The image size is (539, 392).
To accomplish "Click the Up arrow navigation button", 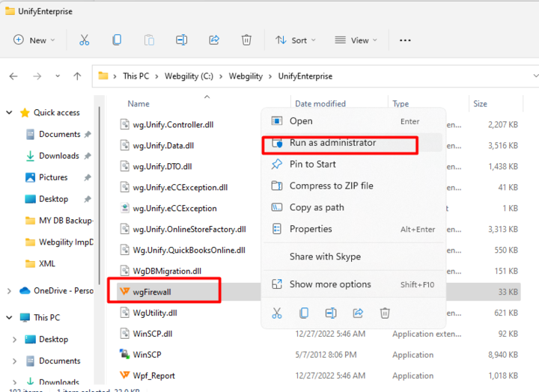I will [x=77, y=76].
